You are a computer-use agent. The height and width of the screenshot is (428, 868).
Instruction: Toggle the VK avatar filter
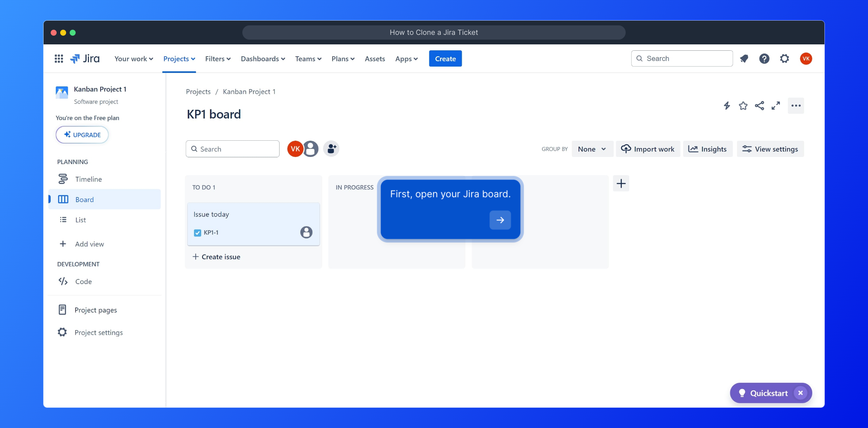(295, 149)
